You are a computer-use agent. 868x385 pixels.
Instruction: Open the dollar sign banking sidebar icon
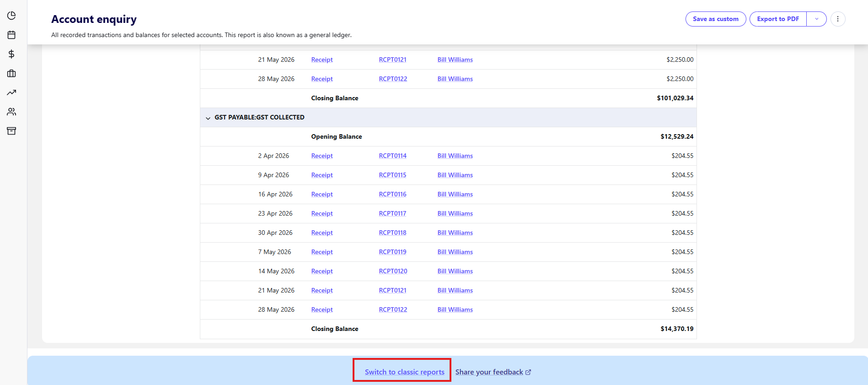[11, 54]
